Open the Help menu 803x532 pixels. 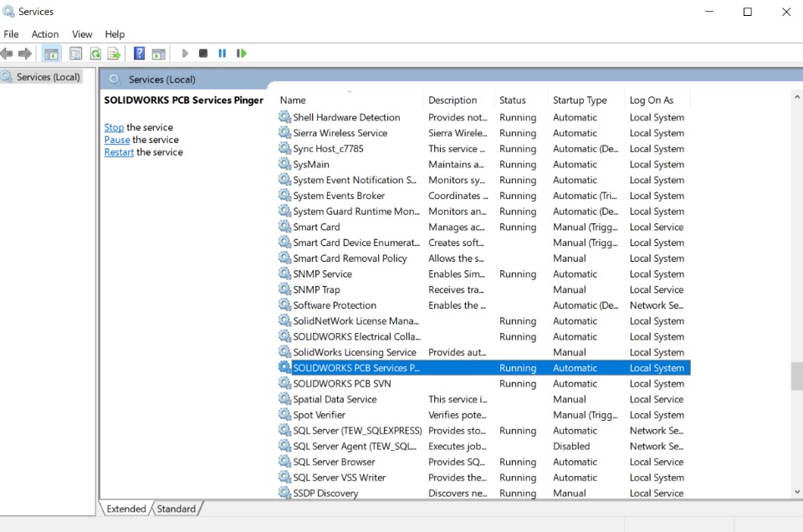tap(115, 34)
